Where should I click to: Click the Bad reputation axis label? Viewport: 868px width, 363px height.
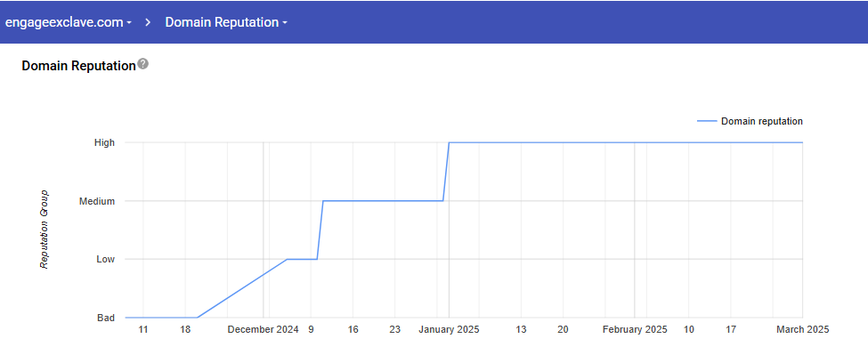[x=105, y=318]
